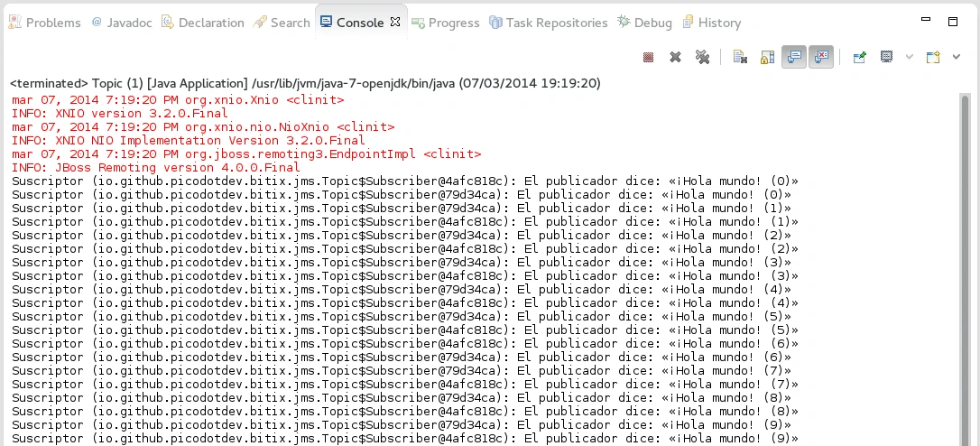Click the red Terminate button
The width and height of the screenshot is (980, 446).
[648, 58]
